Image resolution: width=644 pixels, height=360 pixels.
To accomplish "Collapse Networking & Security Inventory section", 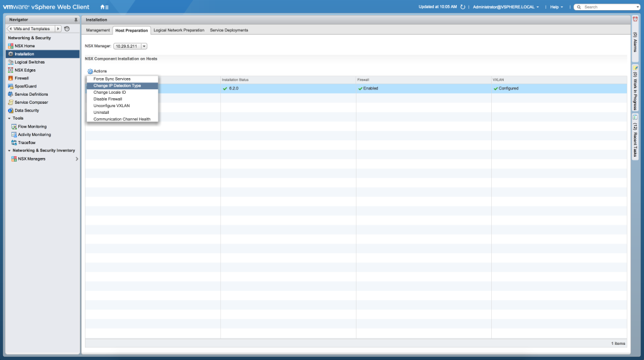I will [x=9, y=150].
